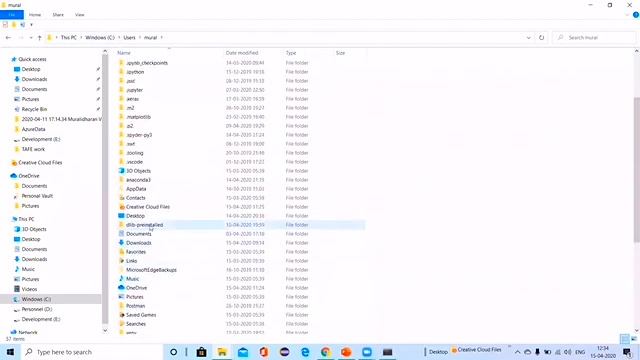This screenshot has width=640, height=360.
Task: Select the .ipynb_checkpoints folder
Action: (147, 63)
